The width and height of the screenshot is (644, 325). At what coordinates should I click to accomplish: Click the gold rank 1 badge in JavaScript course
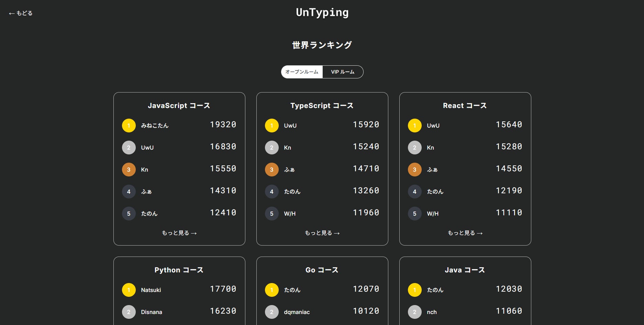[x=129, y=126]
